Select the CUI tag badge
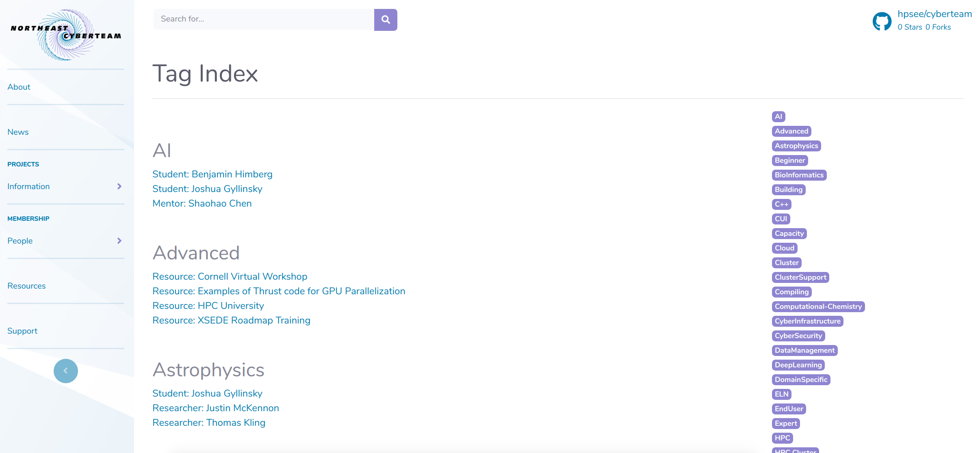This screenshot has height=453, width=980. coord(781,219)
